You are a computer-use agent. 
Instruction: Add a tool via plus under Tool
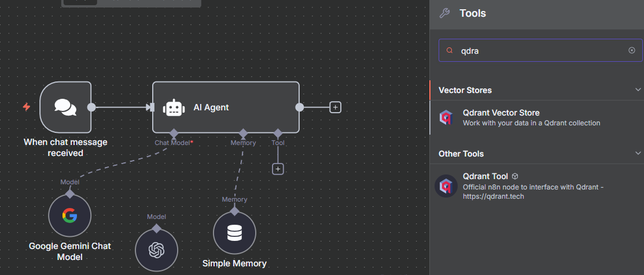(x=278, y=169)
